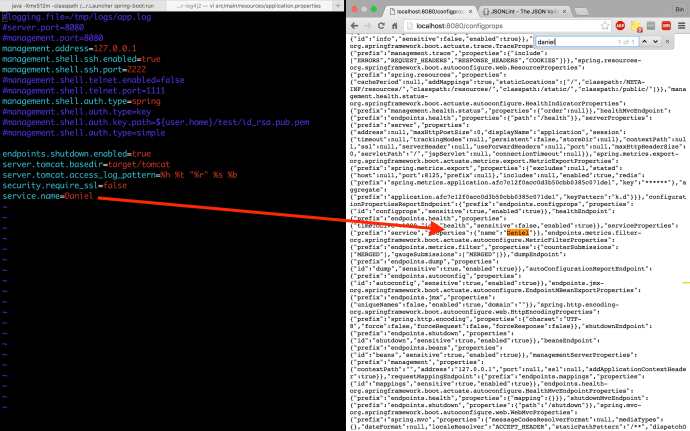Jump to previous find result
Viewport: 690px width, 431px height.
point(646,43)
